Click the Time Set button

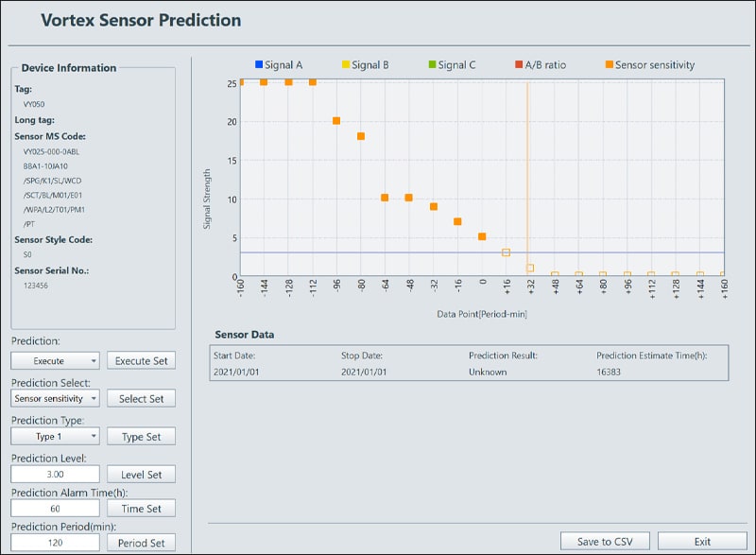[x=141, y=508]
